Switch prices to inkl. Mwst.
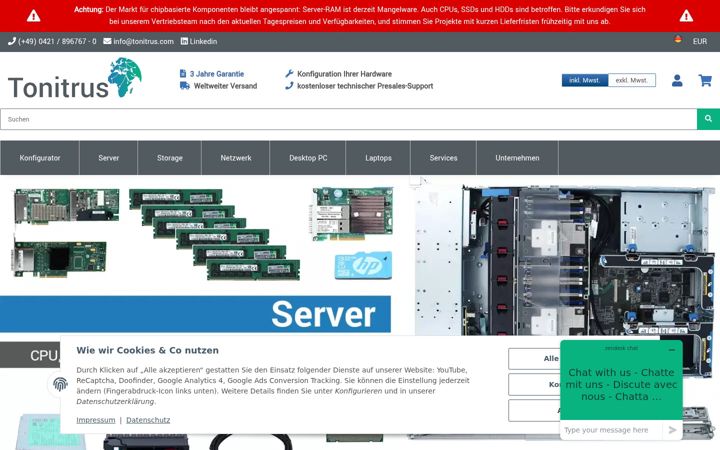Viewport: 720px width, 450px height. coord(585,80)
